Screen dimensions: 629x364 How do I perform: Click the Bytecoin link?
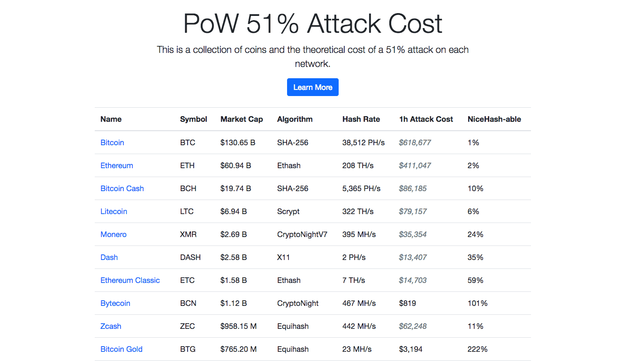[x=115, y=303]
